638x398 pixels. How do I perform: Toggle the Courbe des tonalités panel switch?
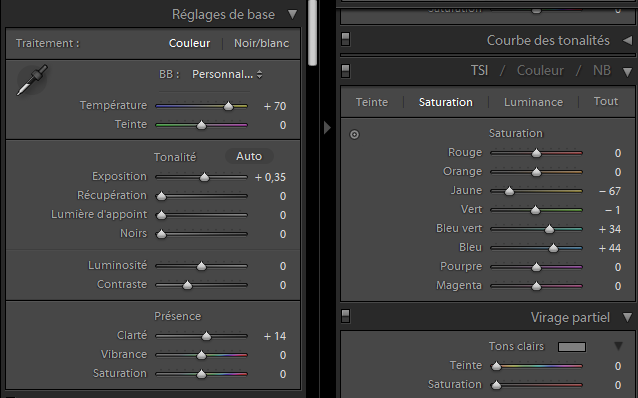click(x=345, y=39)
